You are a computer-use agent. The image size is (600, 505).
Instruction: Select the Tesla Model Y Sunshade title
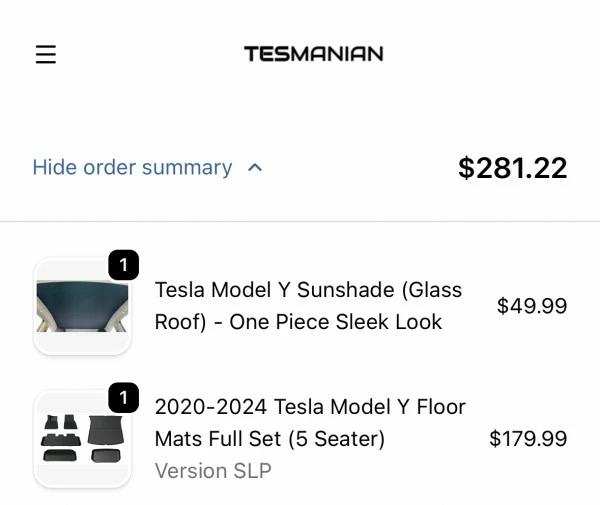coord(308,290)
